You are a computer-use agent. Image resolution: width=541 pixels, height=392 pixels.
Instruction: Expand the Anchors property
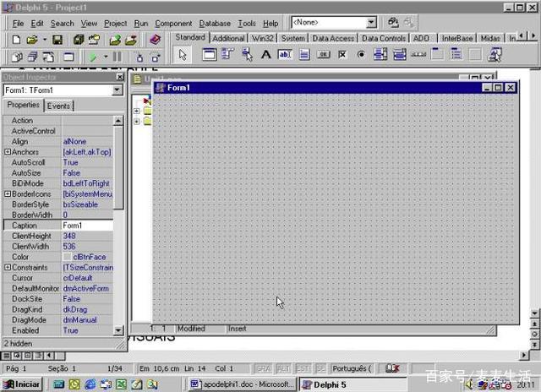point(8,152)
